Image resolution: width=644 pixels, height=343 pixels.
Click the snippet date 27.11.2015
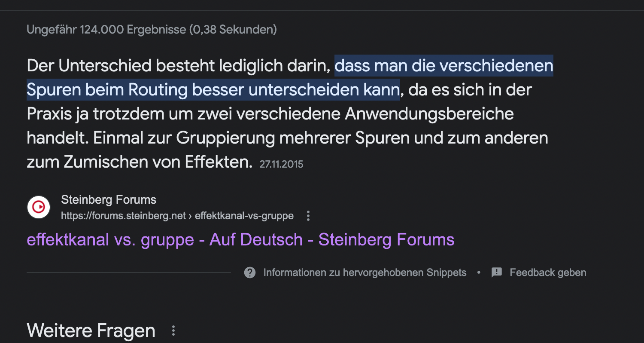click(x=281, y=164)
